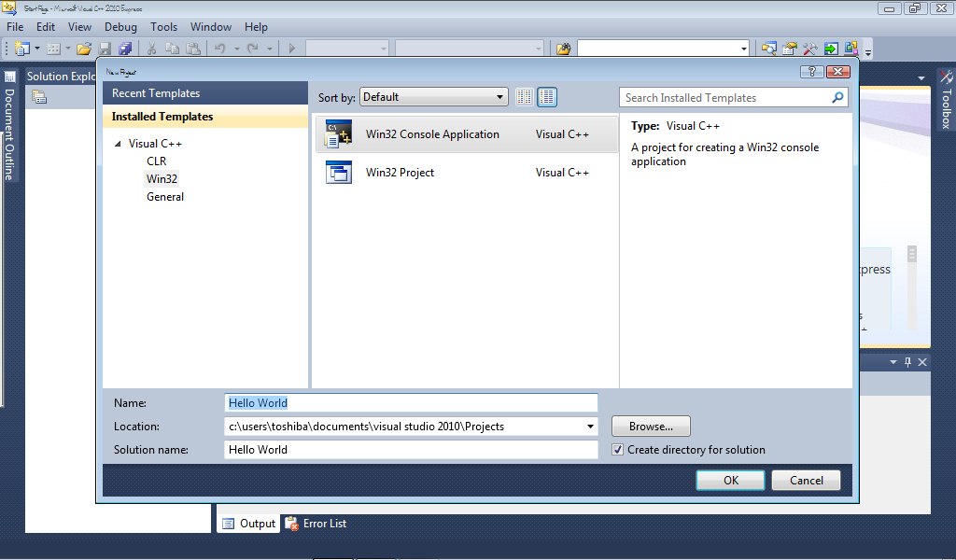The width and height of the screenshot is (956, 560).
Task: Click the Start Debugging play icon
Action: pos(291,49)
